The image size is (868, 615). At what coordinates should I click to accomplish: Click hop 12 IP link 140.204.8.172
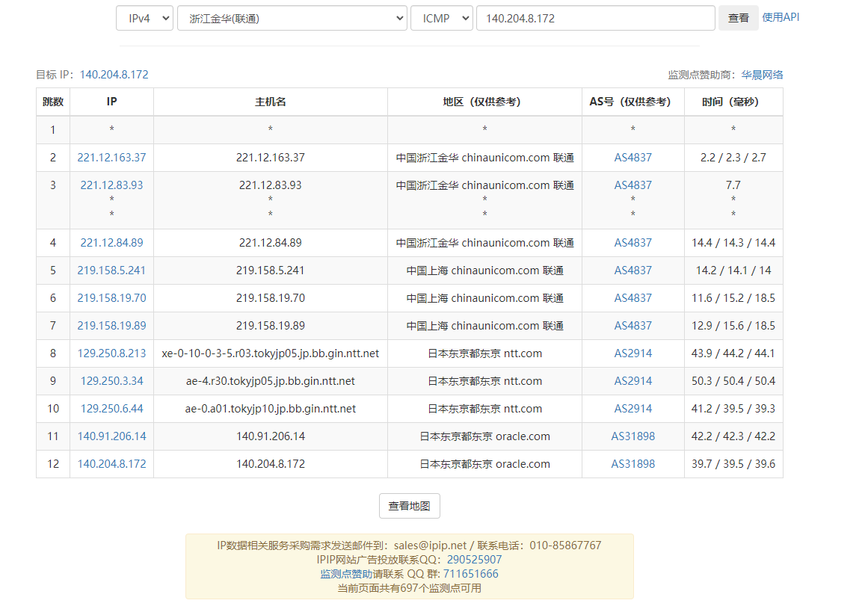tap(112, 464)
